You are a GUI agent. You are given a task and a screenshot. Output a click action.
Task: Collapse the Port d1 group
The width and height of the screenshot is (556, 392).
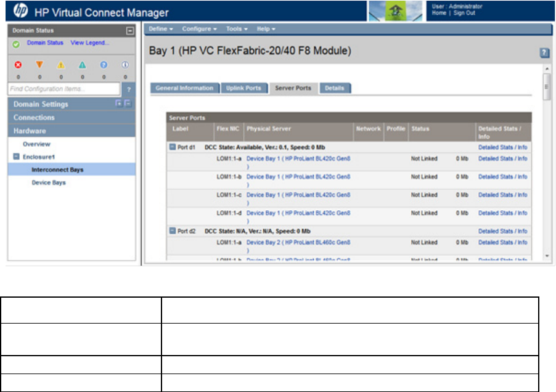pyautogui.click(x=173, y=147)
